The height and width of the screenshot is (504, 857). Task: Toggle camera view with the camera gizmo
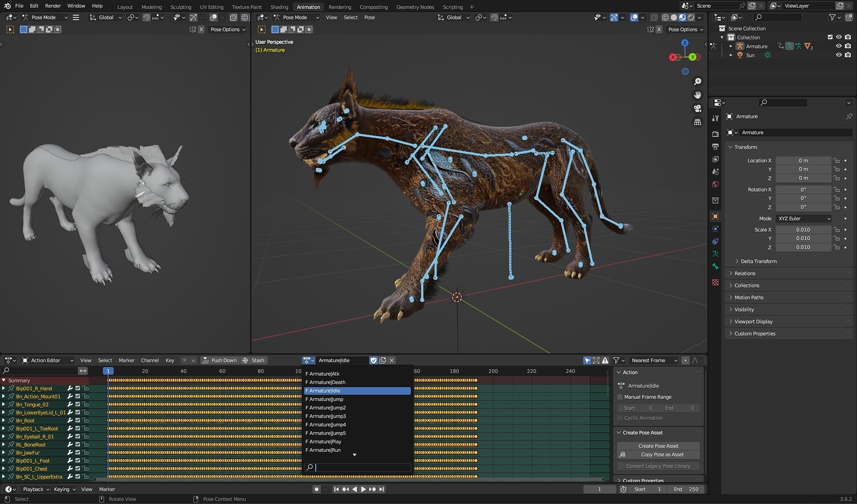pyautogui.click(x=698, y=108)
